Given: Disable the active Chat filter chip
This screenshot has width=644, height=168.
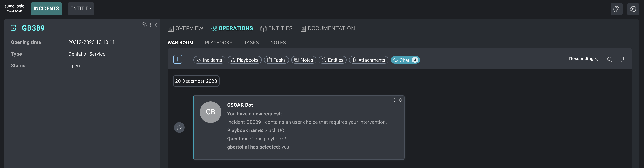Looking at the screenshot, I should point(405,60).
